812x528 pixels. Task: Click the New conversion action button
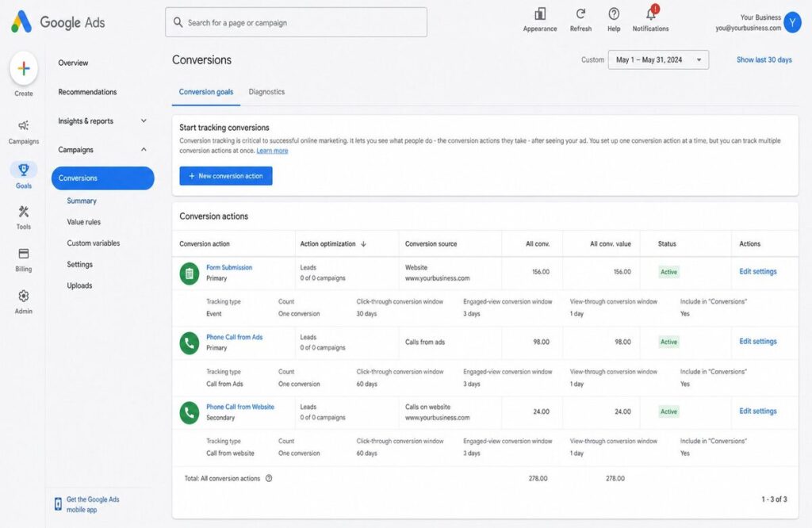click(226, 176)
